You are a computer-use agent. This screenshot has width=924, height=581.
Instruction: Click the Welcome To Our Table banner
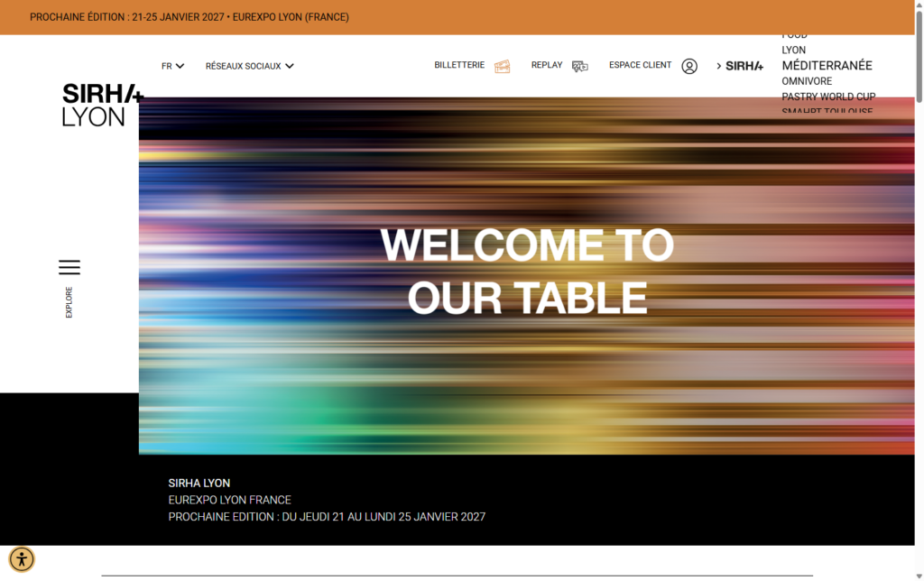point(527,272)
